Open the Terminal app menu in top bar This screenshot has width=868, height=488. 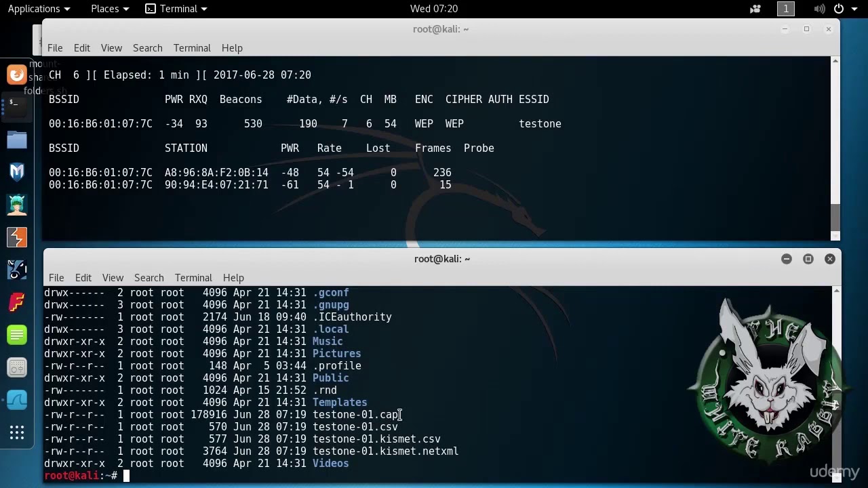point(177,9)
